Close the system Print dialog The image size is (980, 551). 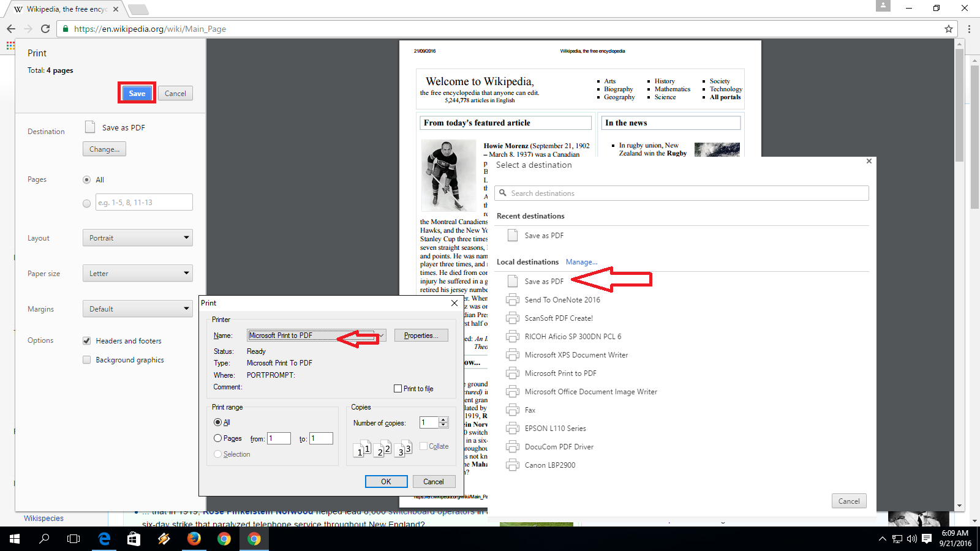454,303
